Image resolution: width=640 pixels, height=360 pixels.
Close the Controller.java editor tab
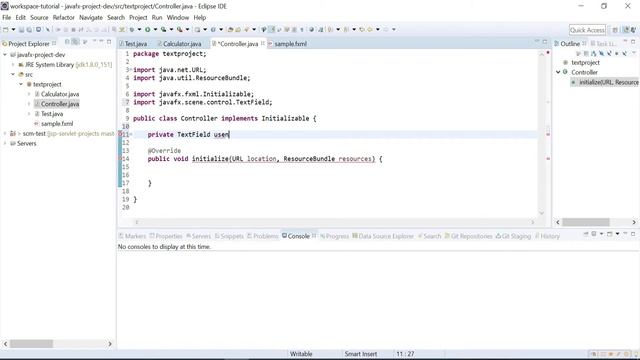263,43
